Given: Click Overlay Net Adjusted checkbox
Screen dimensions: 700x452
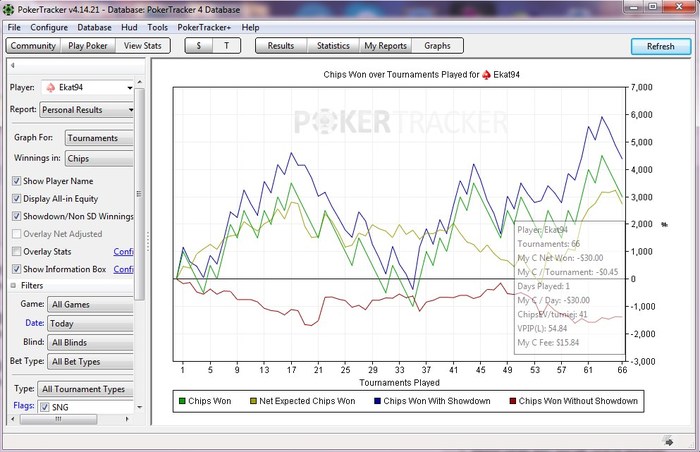Looking at the screenshot, I should tap(17, 234).
